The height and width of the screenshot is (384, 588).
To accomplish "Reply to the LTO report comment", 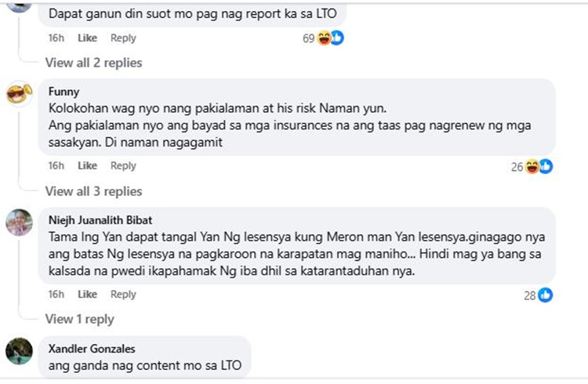I will point(123,38).
